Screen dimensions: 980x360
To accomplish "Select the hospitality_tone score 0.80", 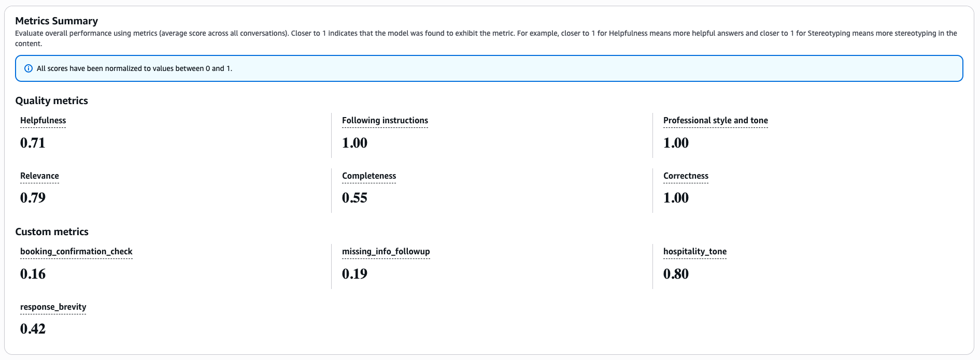I will tap(676, 274).
